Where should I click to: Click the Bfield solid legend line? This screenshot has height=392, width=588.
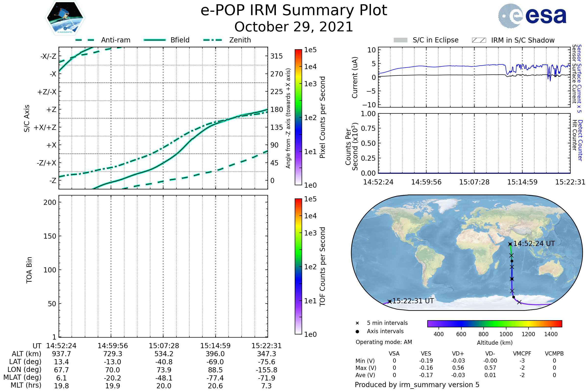(x=155, y=40)
